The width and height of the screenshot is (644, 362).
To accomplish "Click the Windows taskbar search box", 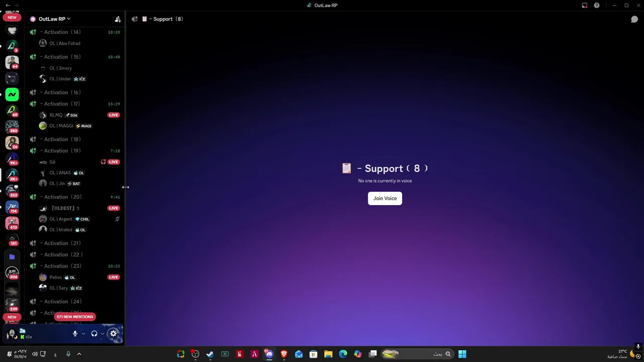I will [416, 354].
